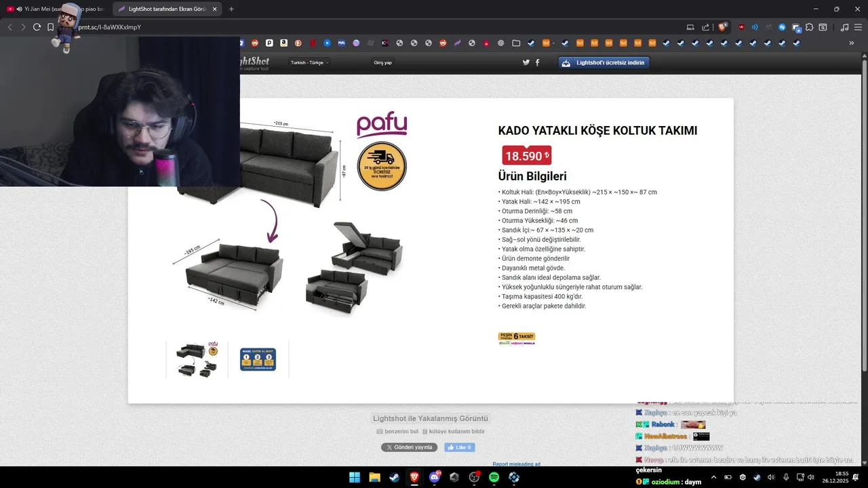This screenshot has height=488, width=868.
Task: Click the page vertical scrollbar
Action: tap(865, 217)
